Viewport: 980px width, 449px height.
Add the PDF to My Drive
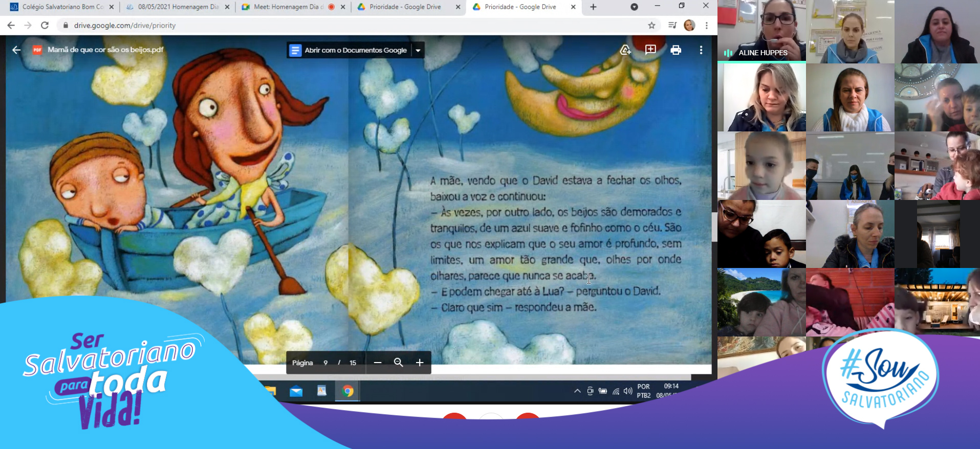point(625,50)
